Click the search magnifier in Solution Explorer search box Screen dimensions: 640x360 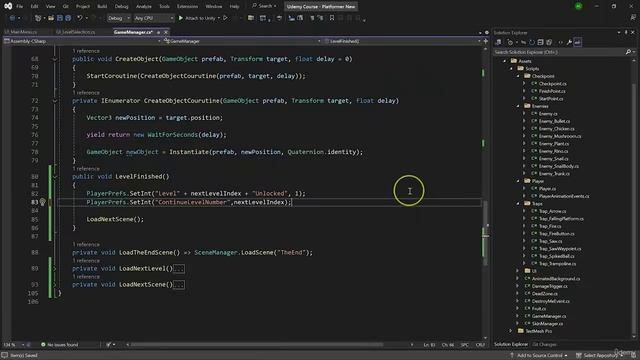click(628, 52)
